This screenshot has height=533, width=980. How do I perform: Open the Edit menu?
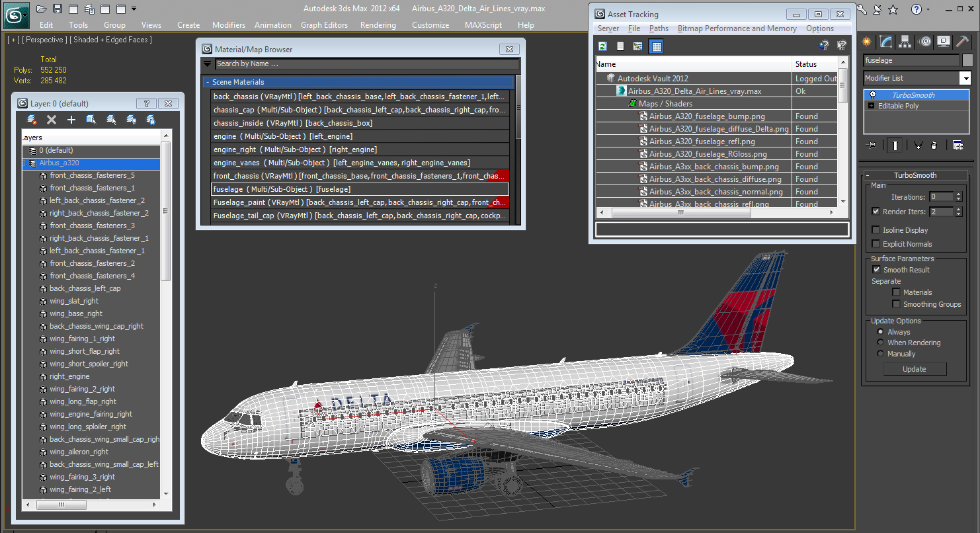point(46,25)
